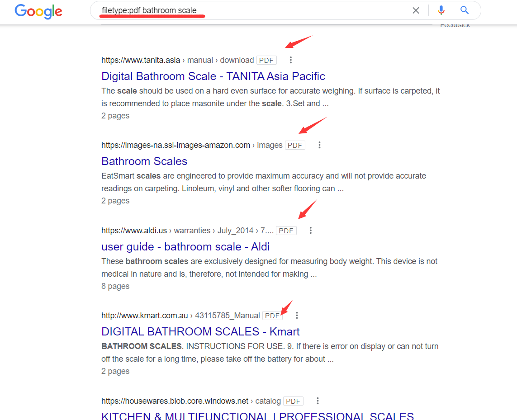Click the EatSmart scales snippet text
517x420 pixels.
pyautogui.click(x=264, y=182)
